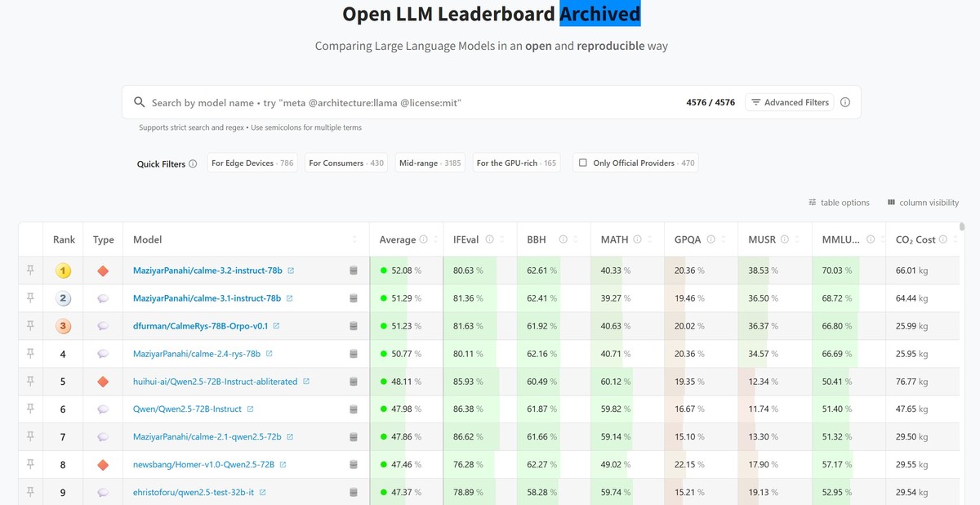Click the red diamond type icon on row 5

[x=103, y=381]
